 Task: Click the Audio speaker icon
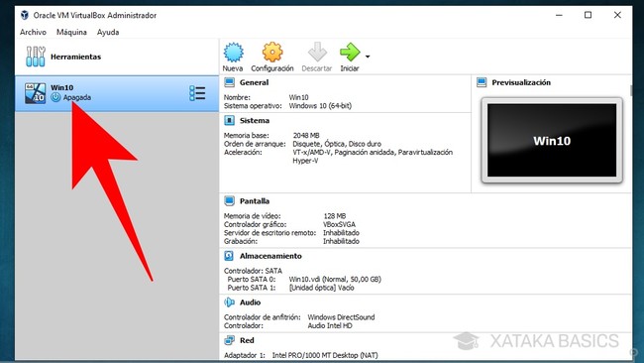229,302
